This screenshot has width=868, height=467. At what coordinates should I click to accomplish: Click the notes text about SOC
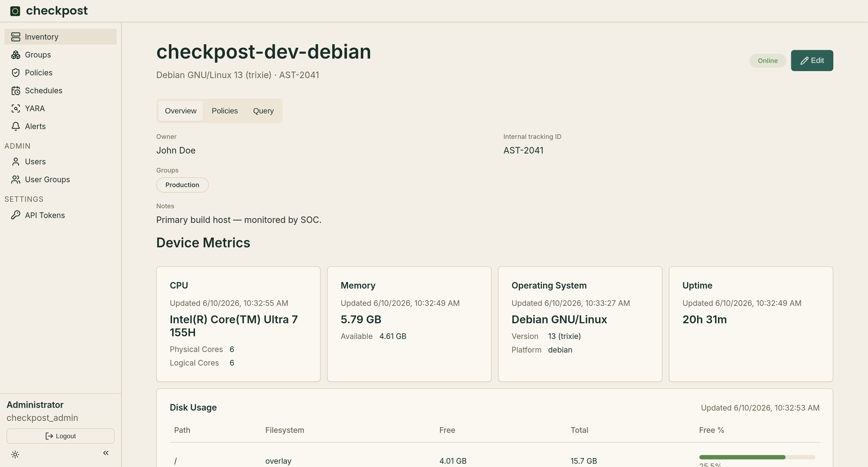[x=239, y=220]
